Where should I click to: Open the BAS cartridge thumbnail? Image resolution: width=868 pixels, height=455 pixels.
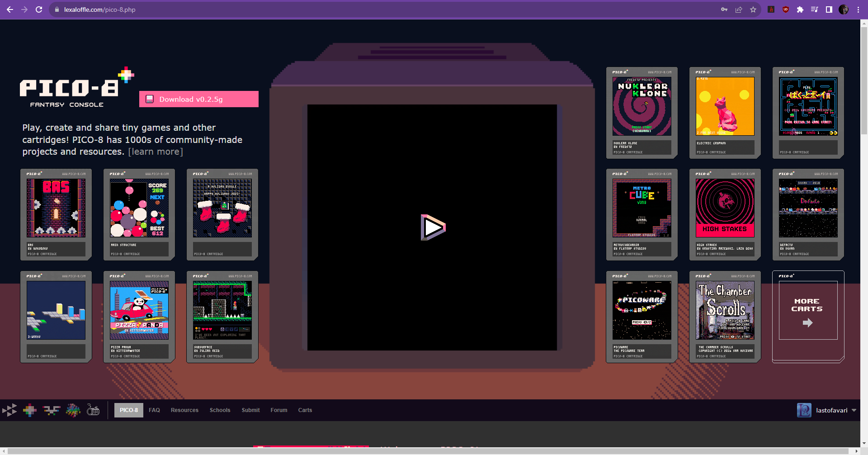56,215
